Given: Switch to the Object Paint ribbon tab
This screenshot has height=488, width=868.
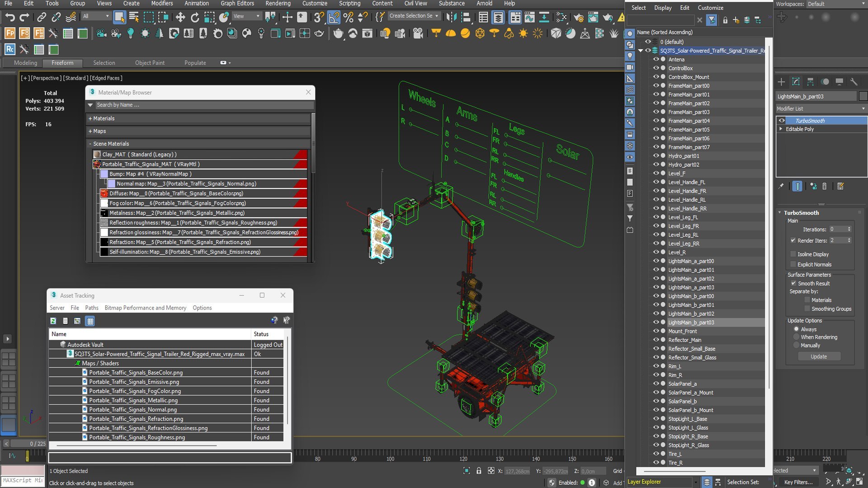Looking at the screenshot, I should click(150, 63).
